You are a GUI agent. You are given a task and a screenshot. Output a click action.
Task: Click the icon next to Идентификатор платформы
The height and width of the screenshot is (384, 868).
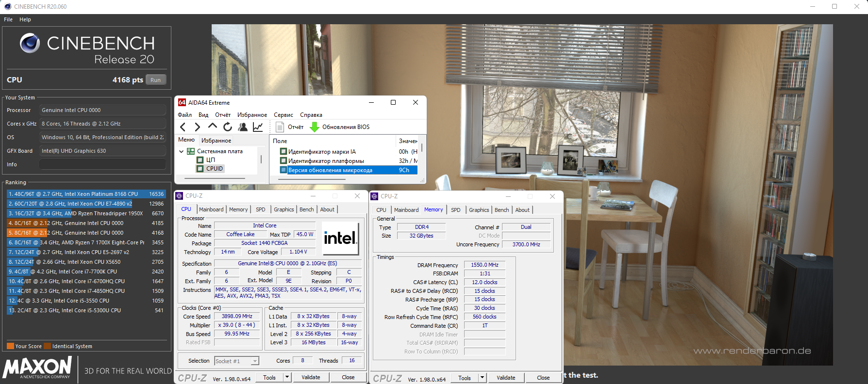click(x=284, y=161)
